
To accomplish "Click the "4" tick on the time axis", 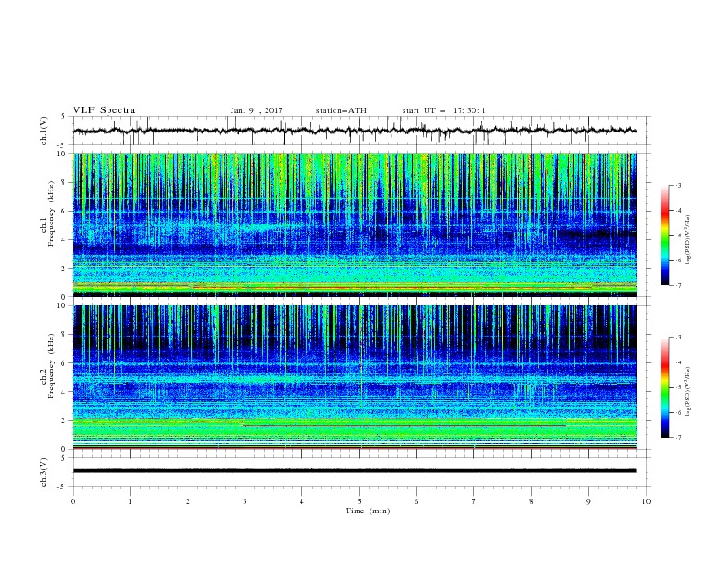I will (x=301, y=501).
